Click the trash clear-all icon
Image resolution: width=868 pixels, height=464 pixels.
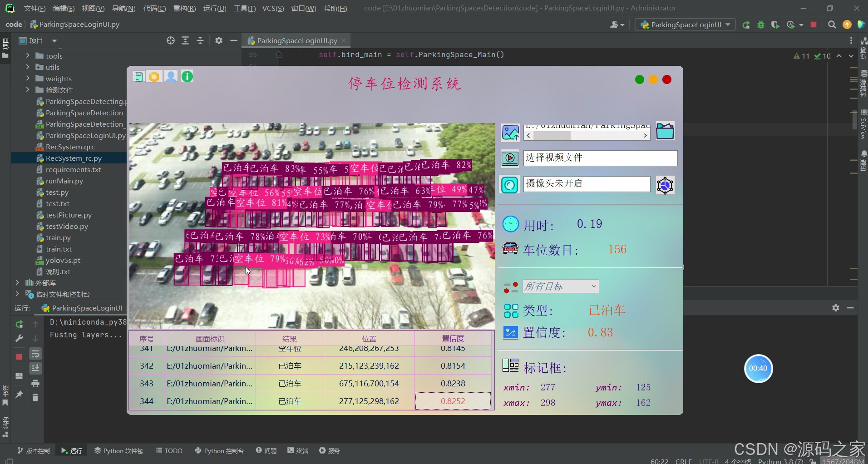coord(35,397)
